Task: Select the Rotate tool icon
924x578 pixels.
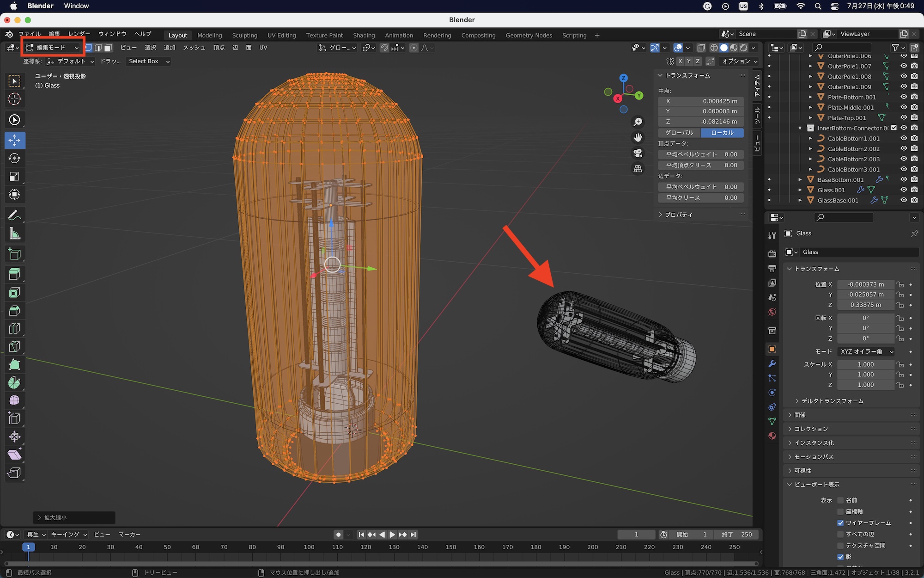Action: coord(14,158)
